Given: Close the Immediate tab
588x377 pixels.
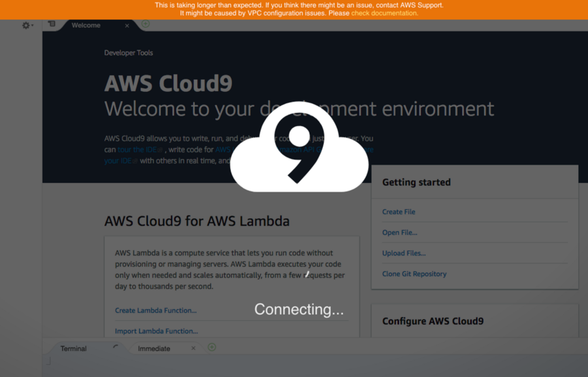Looking at the screenshot, I should 194,348.
